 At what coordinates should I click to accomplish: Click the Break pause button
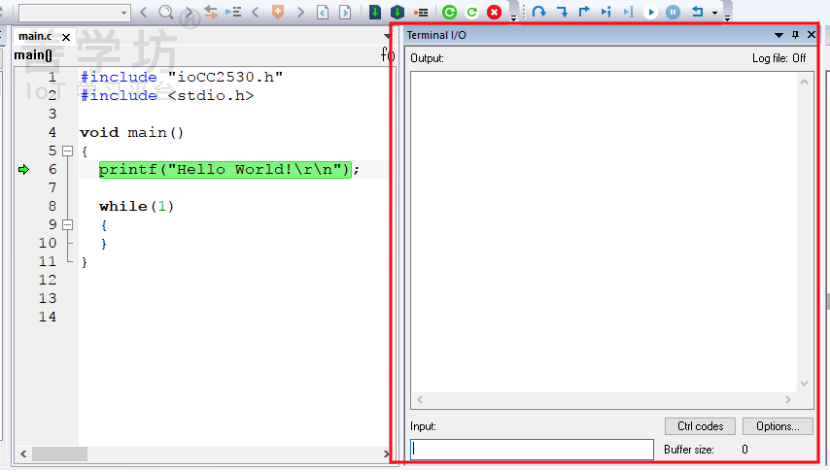673,12
